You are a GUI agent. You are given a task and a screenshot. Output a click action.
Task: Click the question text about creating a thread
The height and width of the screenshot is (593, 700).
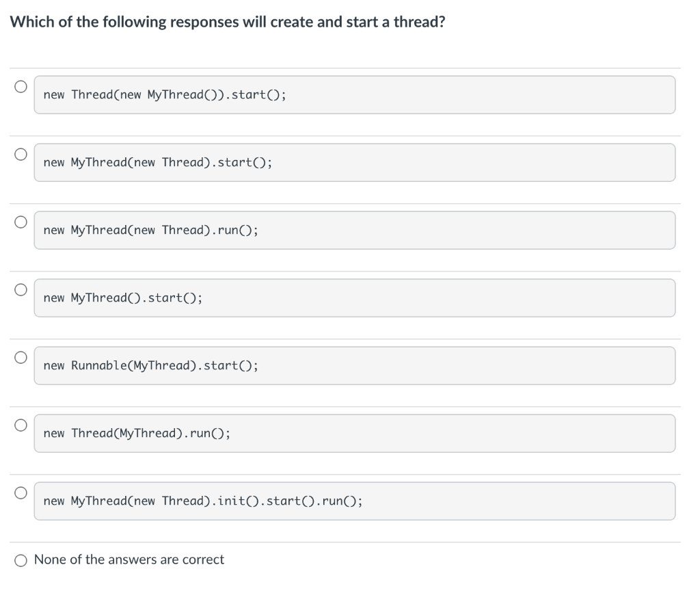(x=228, y=22)
